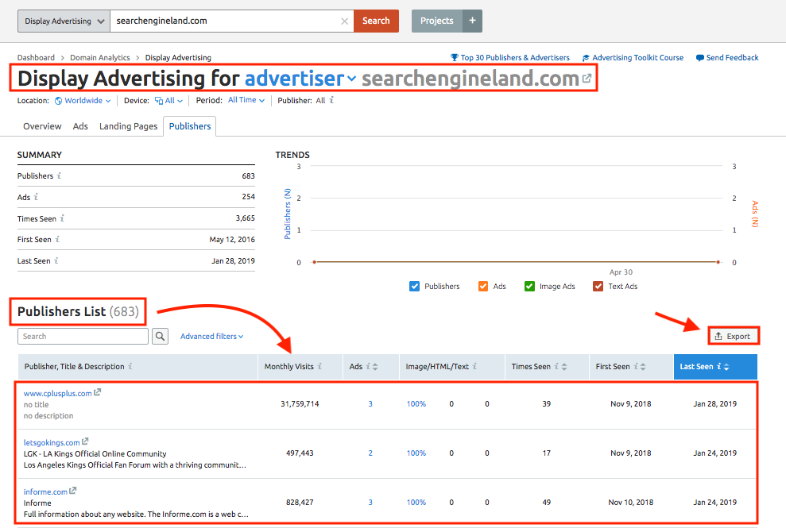Click the info icon beside Publisher: All
Screen dimensions: 786x532
tap(331, 100)
